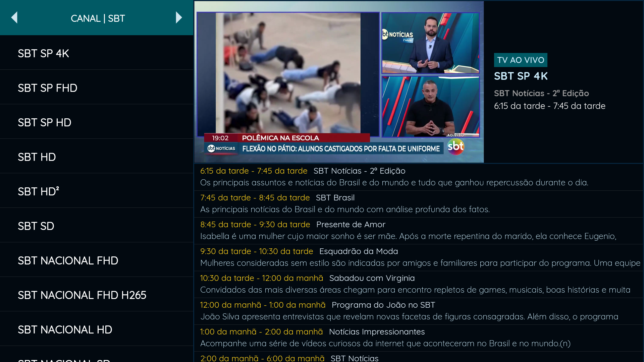The width and height of the screenshot is (644, 362).
Task: Select the Notícias Impressionantes program entry
Action: [418, 338]
